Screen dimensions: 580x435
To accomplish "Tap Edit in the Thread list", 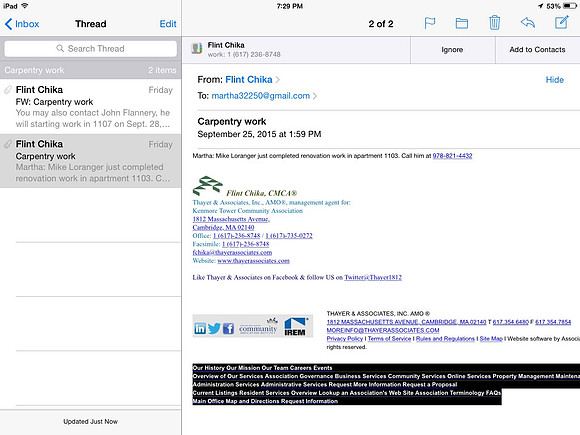I will [168, 24].
